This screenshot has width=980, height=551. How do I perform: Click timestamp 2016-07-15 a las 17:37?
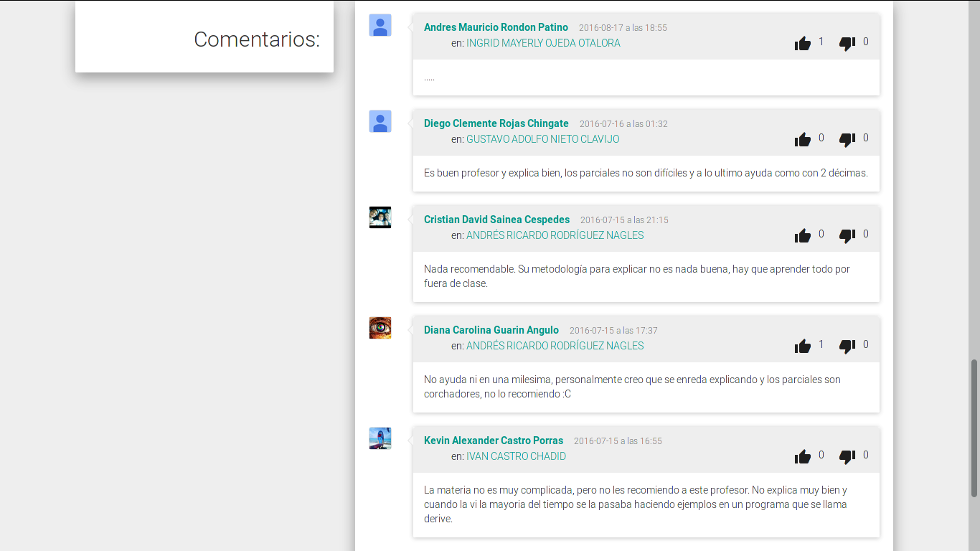(x=613, y=331)
